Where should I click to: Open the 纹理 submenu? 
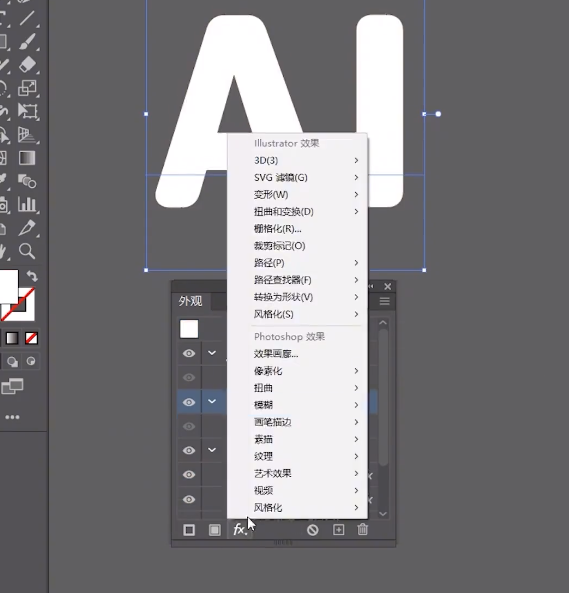click(x=297, y=456)
